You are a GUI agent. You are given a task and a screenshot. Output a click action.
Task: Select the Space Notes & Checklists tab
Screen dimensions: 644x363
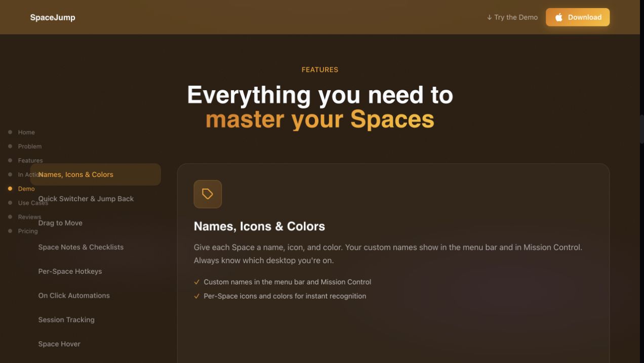96,247
